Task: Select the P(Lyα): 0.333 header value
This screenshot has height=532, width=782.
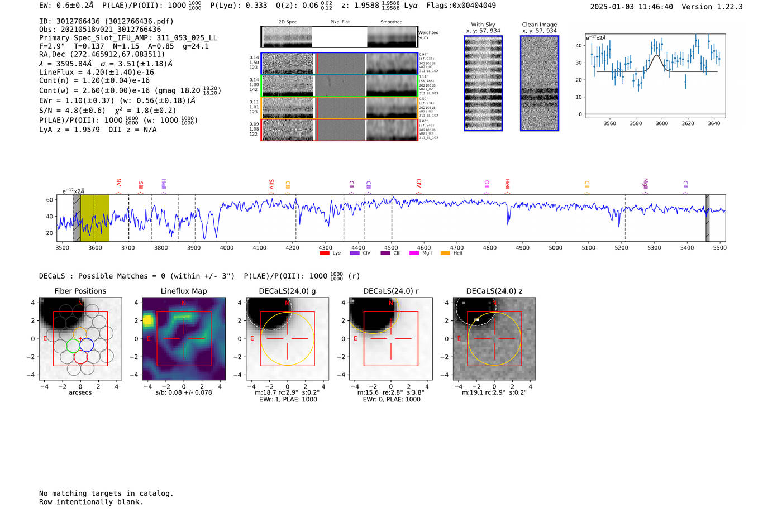Action: tap(239, 6)
